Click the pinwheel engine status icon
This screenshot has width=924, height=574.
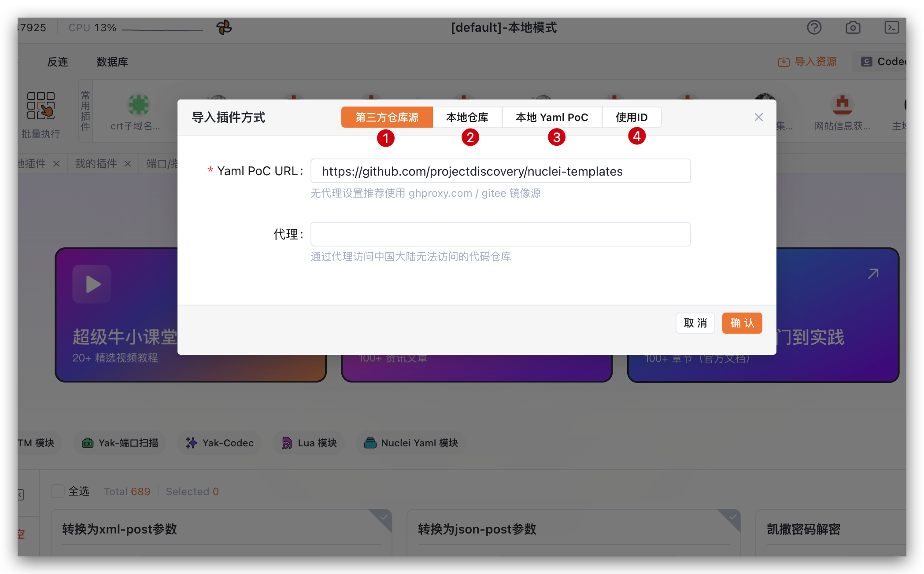(224, 28)
